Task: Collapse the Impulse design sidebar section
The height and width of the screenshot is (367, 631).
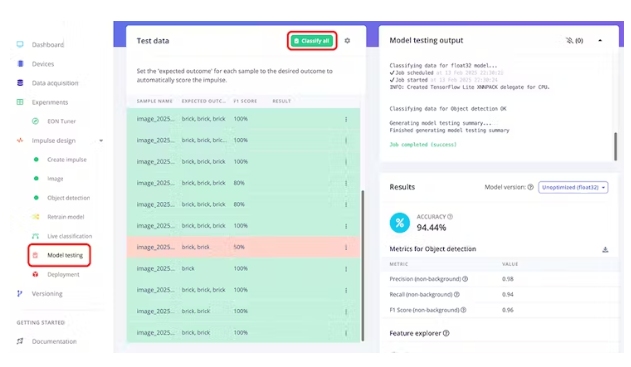Action: pyautogui.click(x=101, y=140)
